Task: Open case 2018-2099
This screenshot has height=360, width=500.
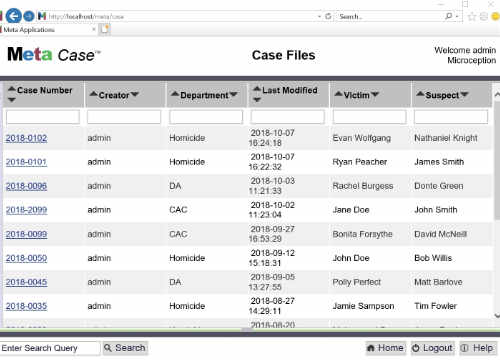Action: pos(26,210)
